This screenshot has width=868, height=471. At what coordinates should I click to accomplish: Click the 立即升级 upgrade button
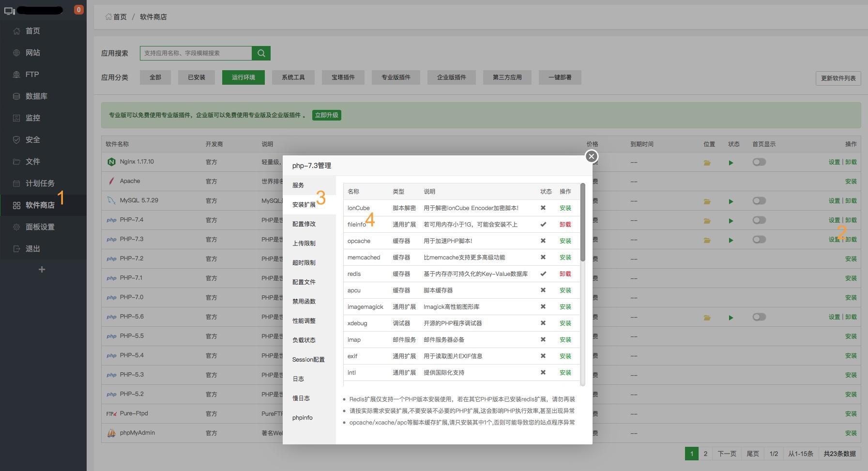click(x=327, y=115)
